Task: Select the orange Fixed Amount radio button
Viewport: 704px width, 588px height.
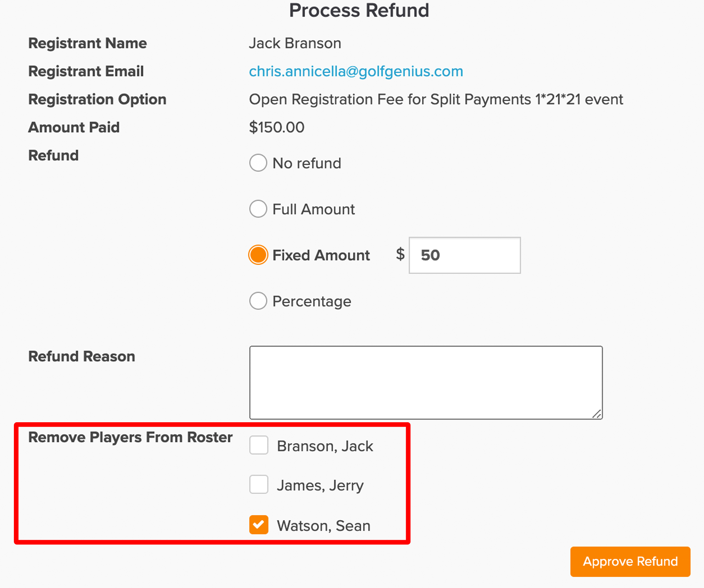Action: coord(258,255)
